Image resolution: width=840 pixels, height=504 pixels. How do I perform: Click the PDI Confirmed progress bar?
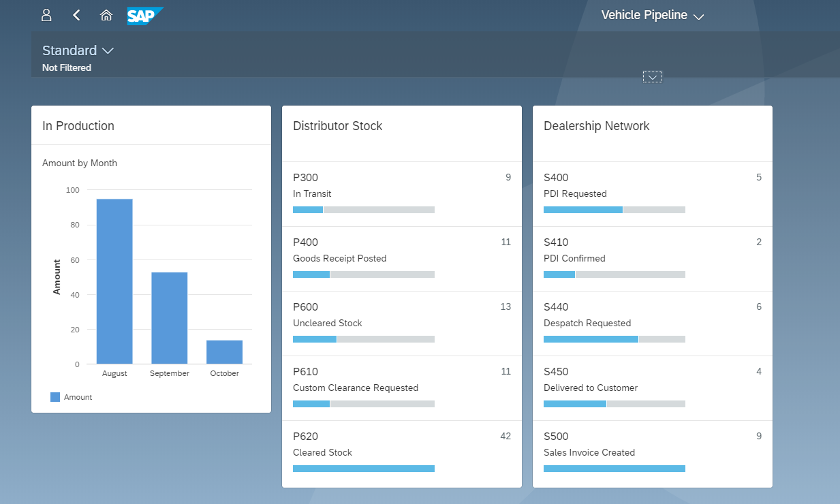tap(615, 274)
